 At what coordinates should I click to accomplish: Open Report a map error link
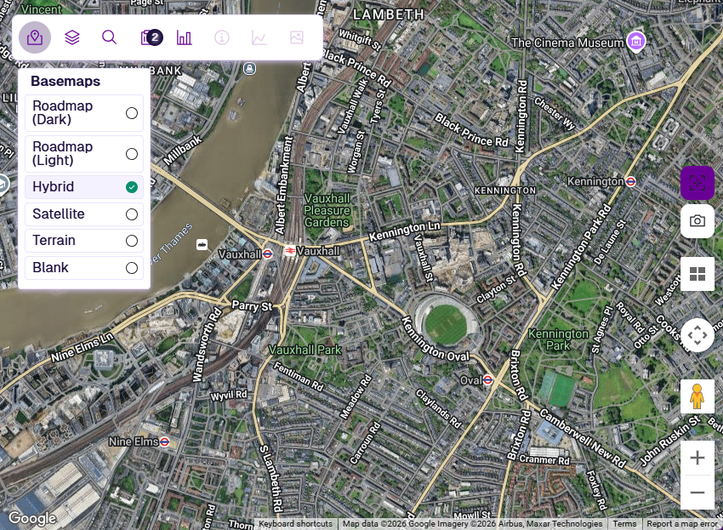pyautogui.click(x=682, y=524)
